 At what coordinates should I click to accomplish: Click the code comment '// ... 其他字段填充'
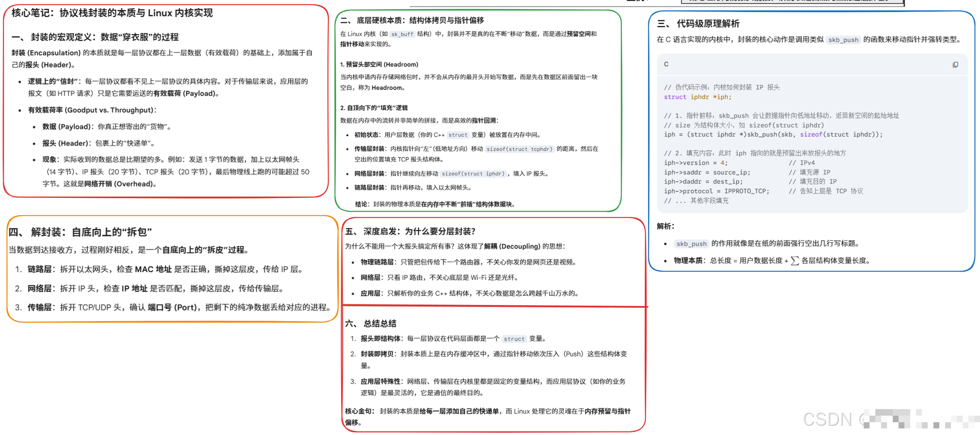(696, 201)
